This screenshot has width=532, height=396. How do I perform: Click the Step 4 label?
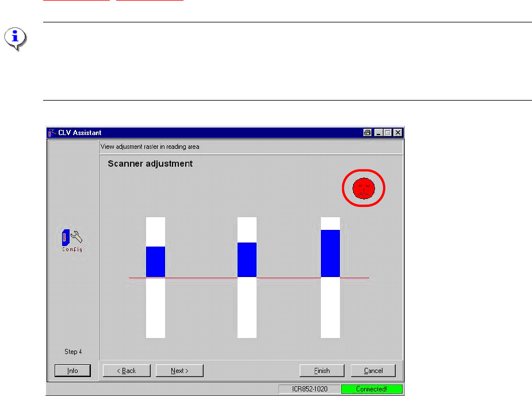[73, 352]
